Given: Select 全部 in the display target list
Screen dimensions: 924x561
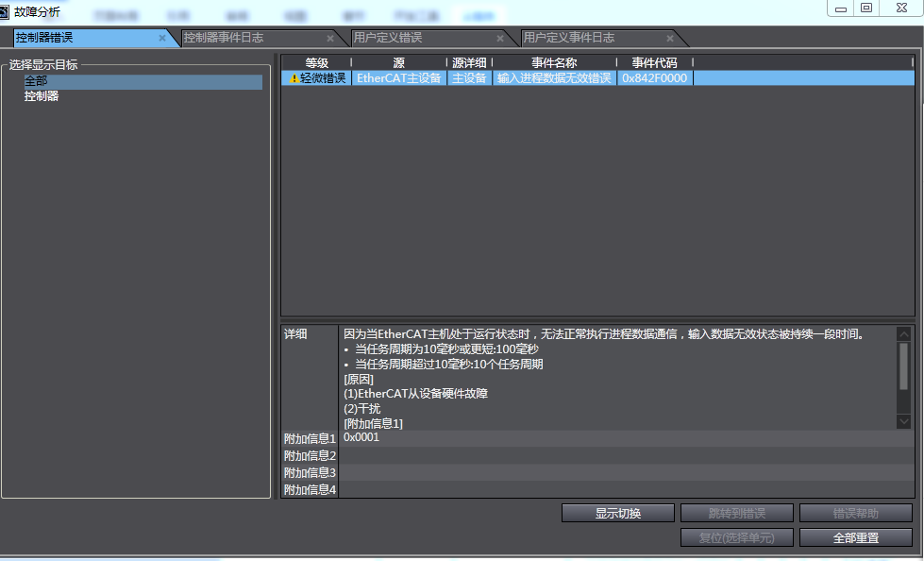Looking at the screenshot, I should 36,81.
